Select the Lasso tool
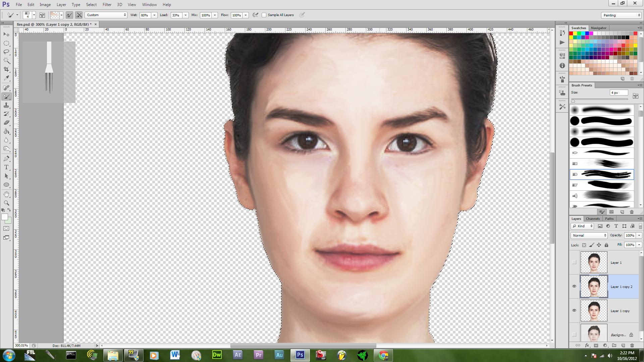The height and width of the screenshot is (362, 644). 6,52
